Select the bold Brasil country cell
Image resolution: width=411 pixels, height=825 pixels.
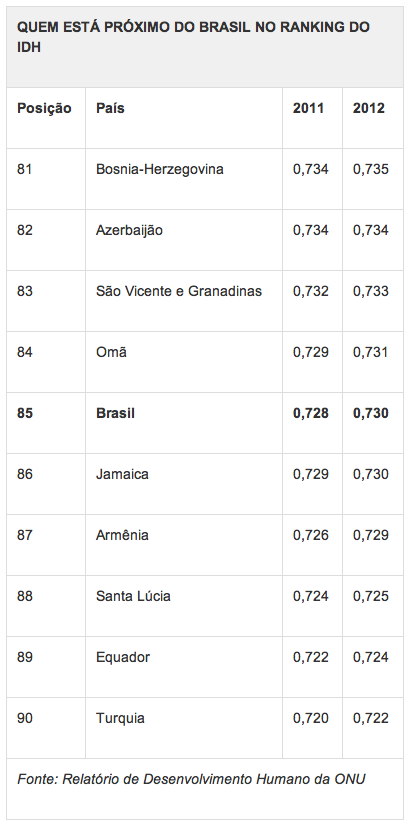[115, 413]
